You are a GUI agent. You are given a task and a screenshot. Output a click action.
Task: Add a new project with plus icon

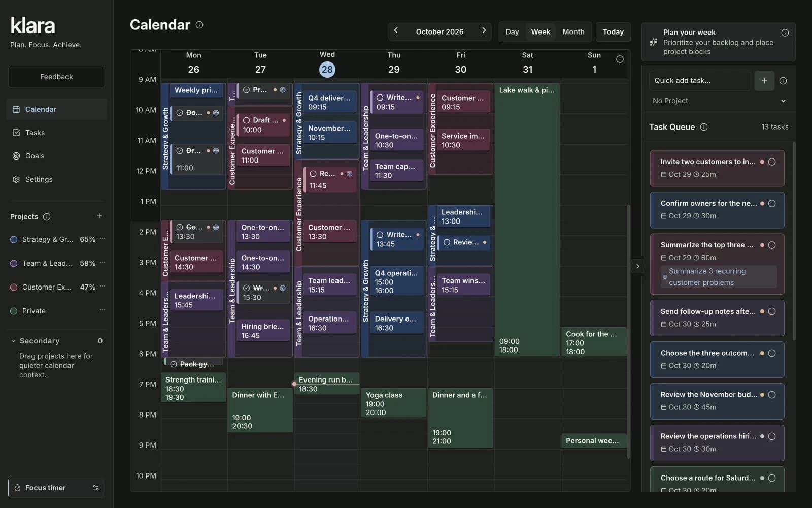[99, 216]
